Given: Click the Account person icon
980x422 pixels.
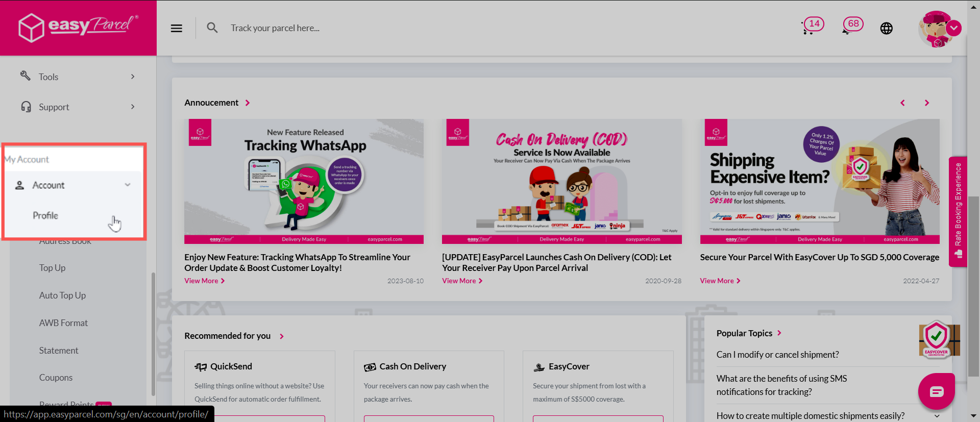Looking at the screenshot, I should (x=19, y=185).
